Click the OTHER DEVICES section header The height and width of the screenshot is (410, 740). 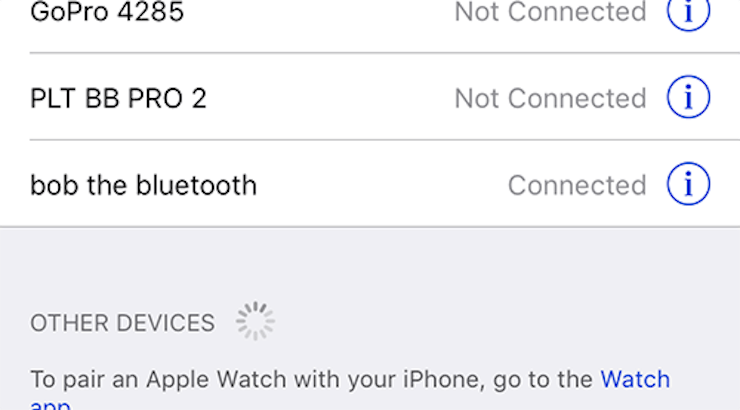[123, 323]
